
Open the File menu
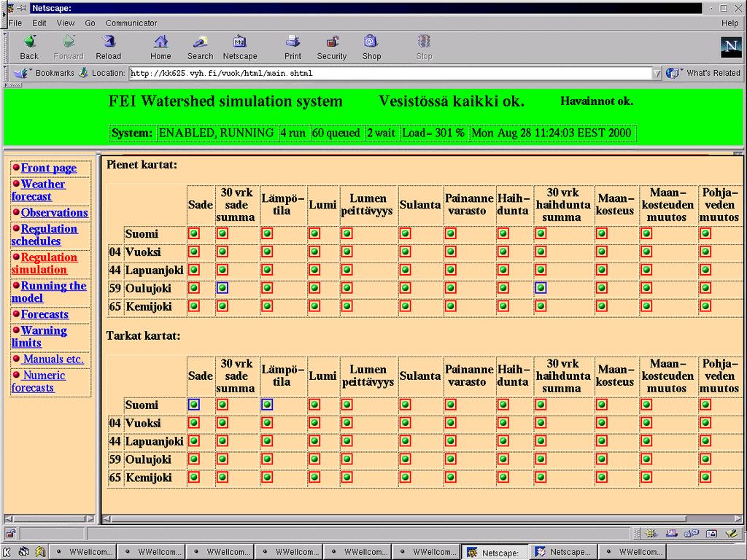point(15,23)
